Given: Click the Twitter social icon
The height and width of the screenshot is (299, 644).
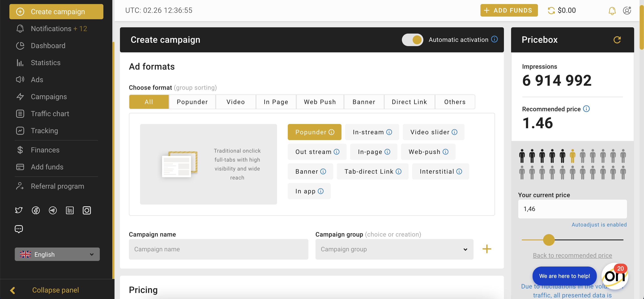Looking at the screenshot, I should tap(19, 210).
